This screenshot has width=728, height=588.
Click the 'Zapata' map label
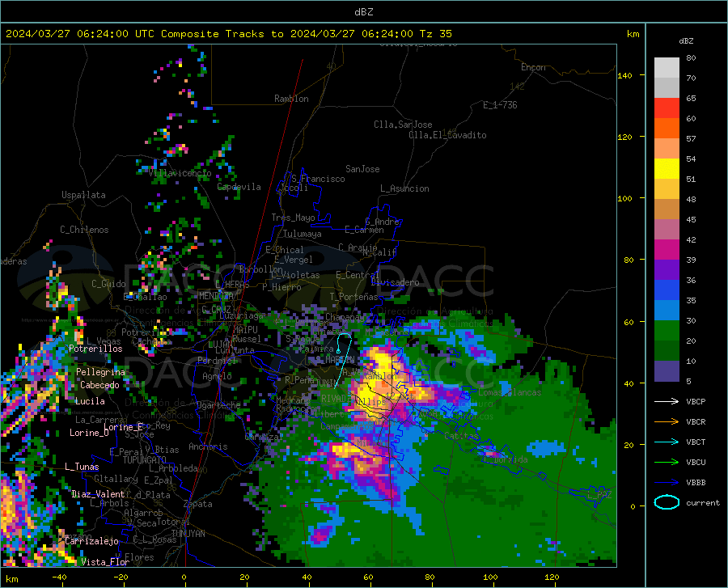pyautogui.click(x=198, y=504)
